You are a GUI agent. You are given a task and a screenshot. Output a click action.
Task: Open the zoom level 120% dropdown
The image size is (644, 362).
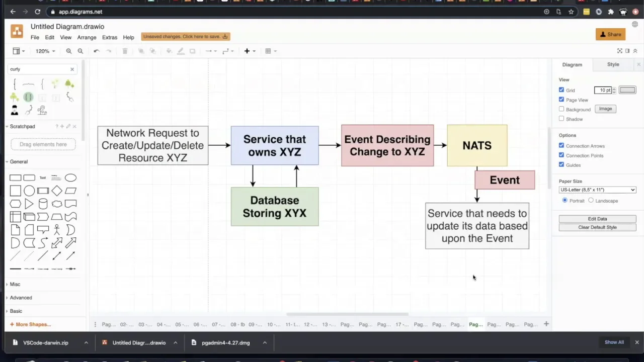coord(45,51)
